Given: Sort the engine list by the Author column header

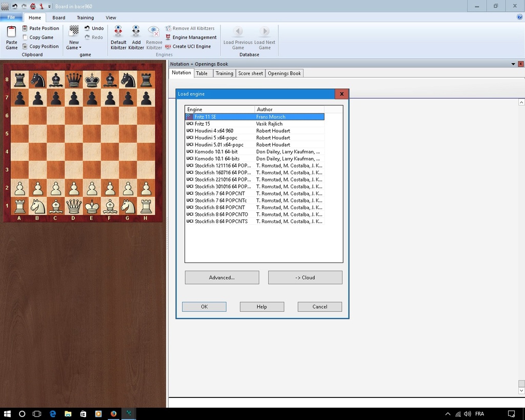Looking at the screenshot, I should (289, 110).
